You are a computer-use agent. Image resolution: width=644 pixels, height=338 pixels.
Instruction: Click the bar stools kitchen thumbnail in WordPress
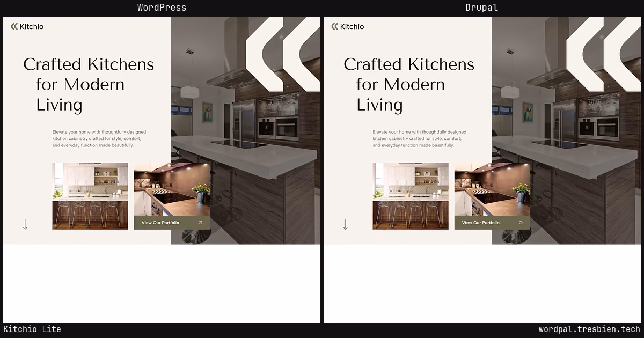coord(90,196)
